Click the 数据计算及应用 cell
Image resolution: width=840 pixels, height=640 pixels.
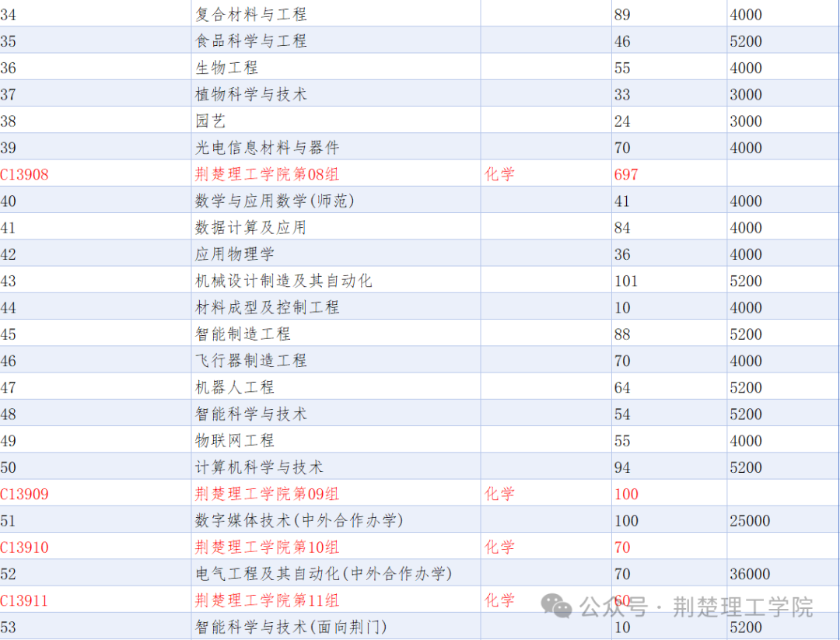click(x=250, y=228)
